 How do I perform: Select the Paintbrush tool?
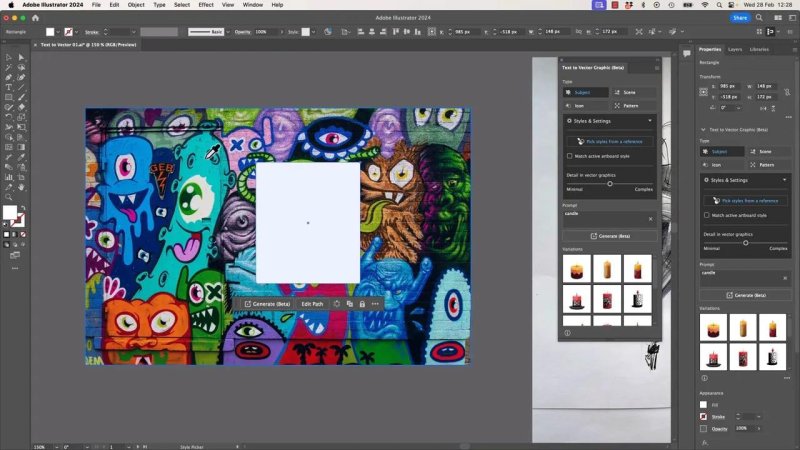click(21, 97)
